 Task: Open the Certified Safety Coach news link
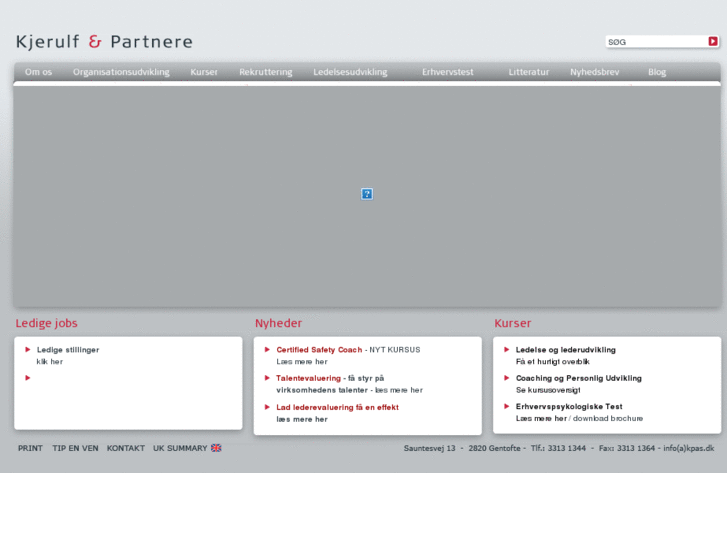click(319, 350)
